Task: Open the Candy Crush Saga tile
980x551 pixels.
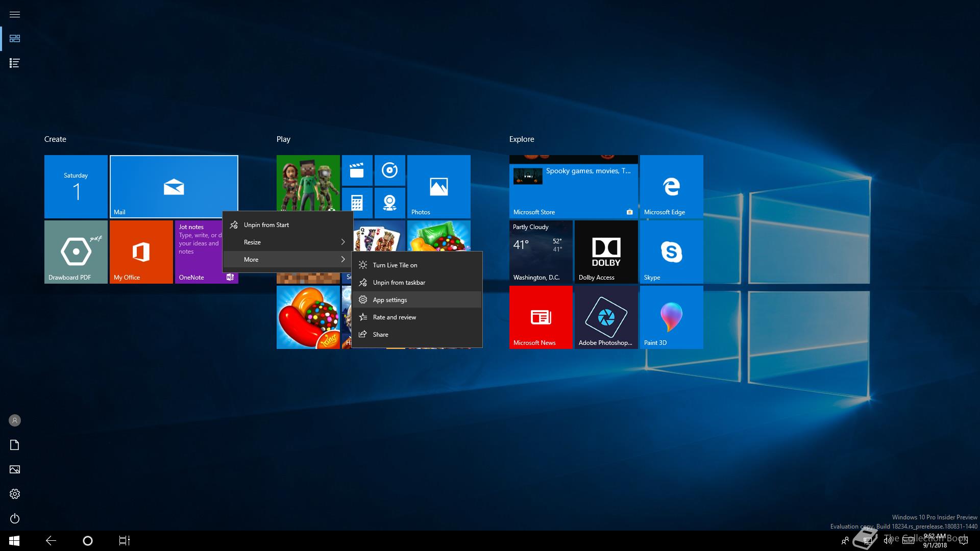Action: 308,317
